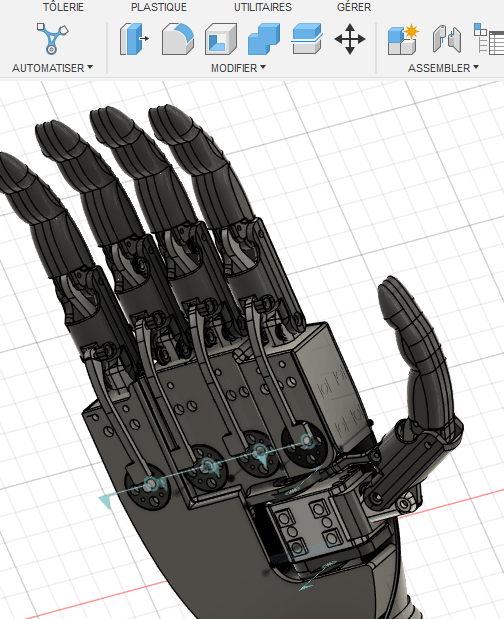Select the Shell tool
The height and width of the screenshot is (619, 504).
point(221,39)
